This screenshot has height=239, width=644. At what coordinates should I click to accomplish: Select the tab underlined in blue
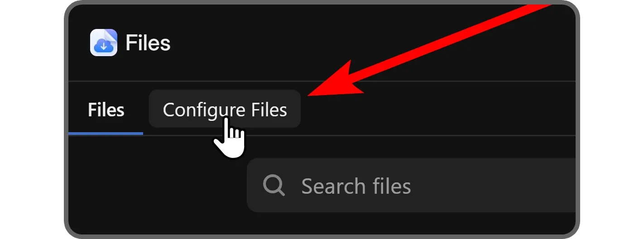point(106,110)
